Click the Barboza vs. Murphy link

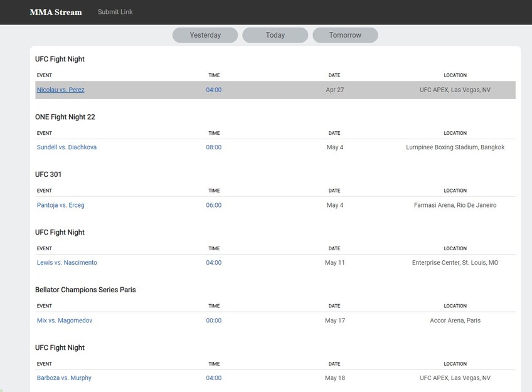pos(64,378)
